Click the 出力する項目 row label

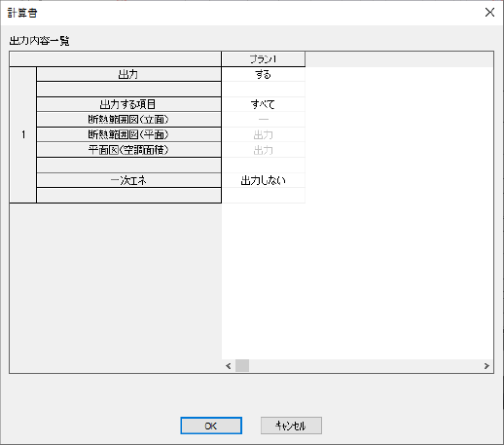point(128,104)
